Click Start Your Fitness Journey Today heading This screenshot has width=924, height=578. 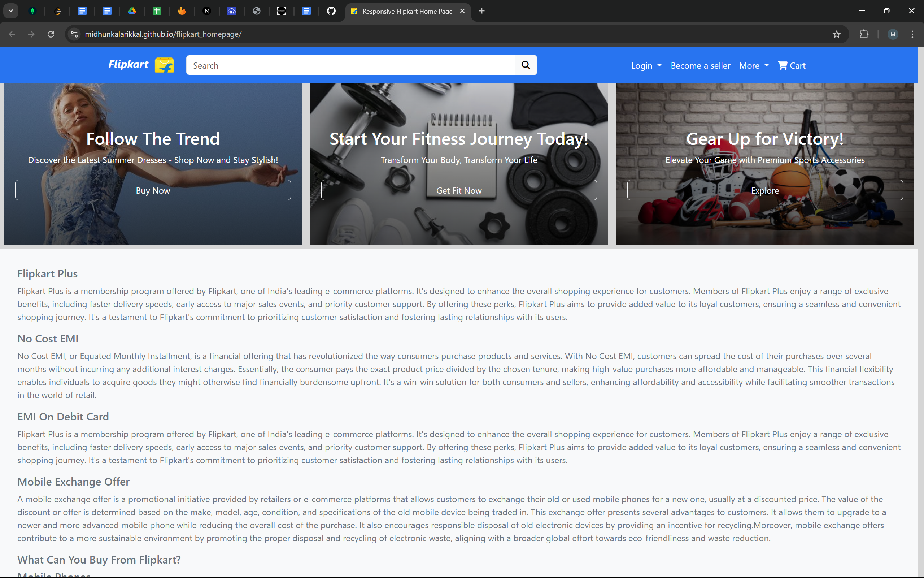(458, 139)
